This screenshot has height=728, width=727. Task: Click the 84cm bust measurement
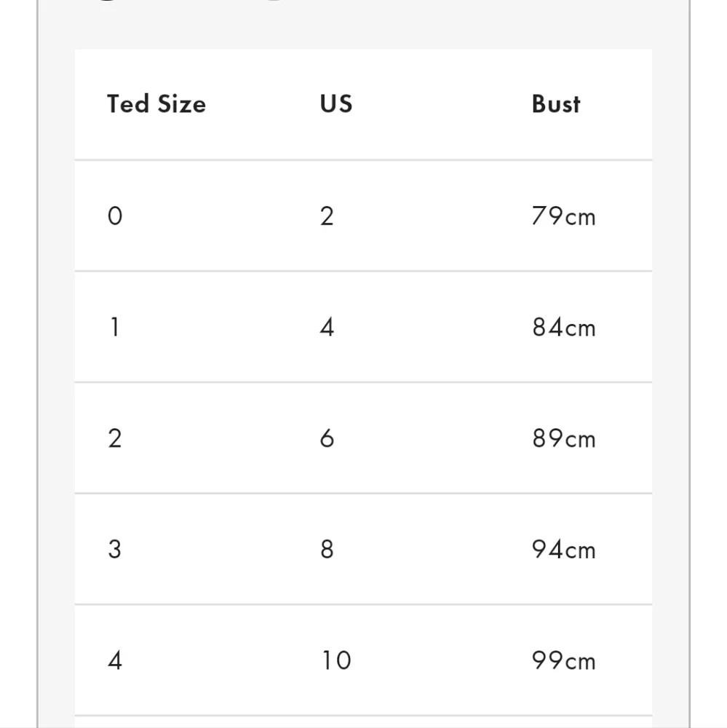(563, 328)
